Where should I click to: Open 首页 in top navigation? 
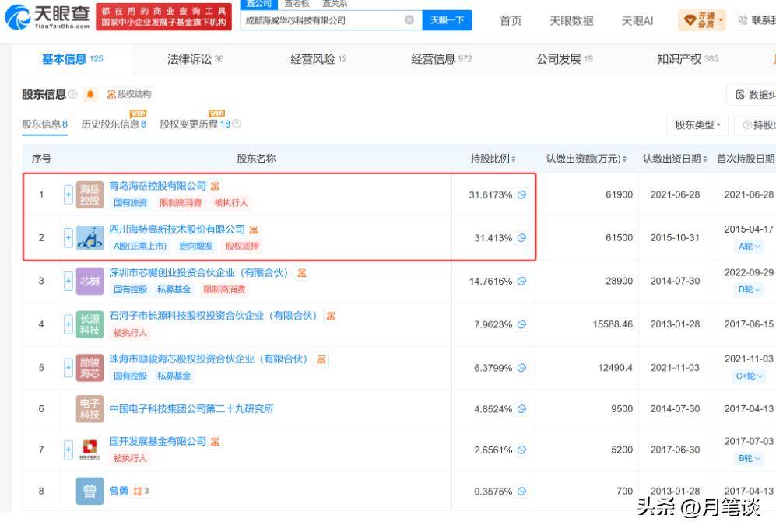pos(511,21)
